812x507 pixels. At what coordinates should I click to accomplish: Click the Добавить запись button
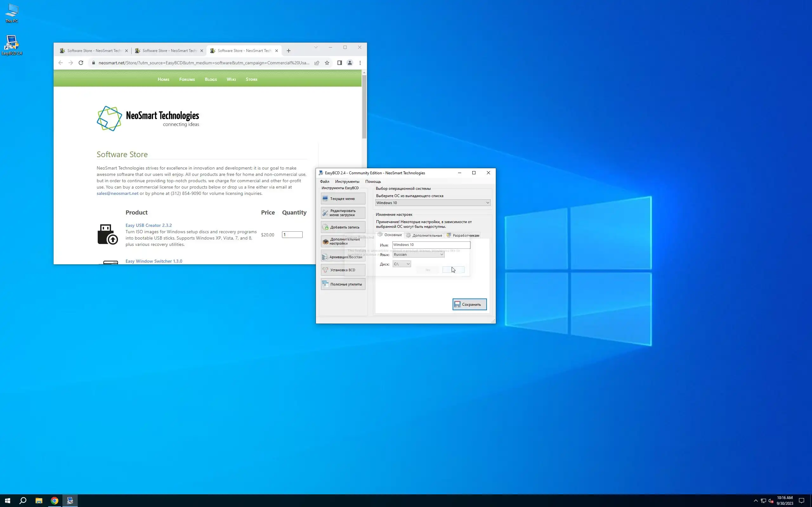[x=343, y=227]
